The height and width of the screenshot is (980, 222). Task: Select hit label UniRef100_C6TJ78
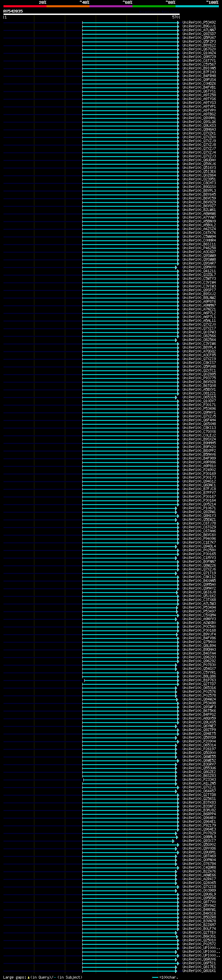coord(199,523)
